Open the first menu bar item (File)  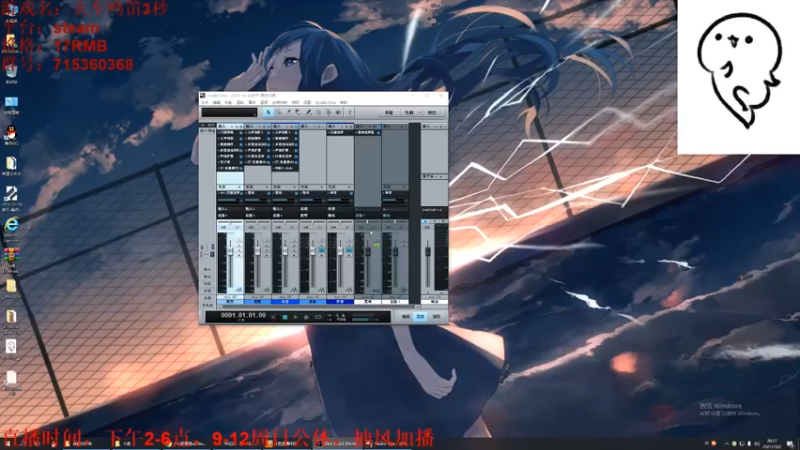pos(205,103)
